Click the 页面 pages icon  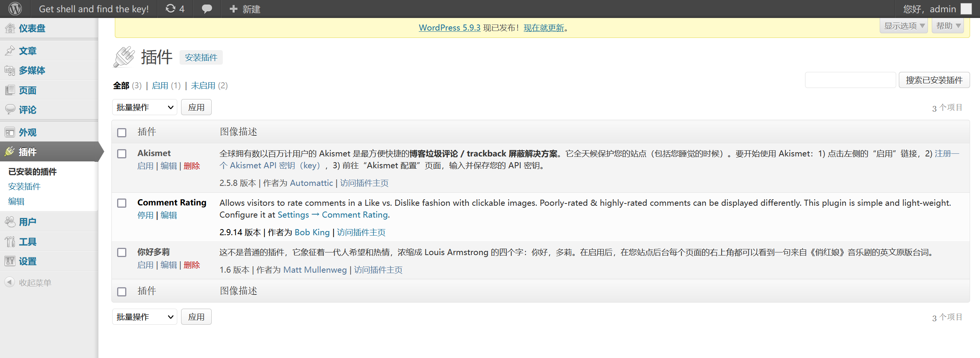tap(10, 90)
